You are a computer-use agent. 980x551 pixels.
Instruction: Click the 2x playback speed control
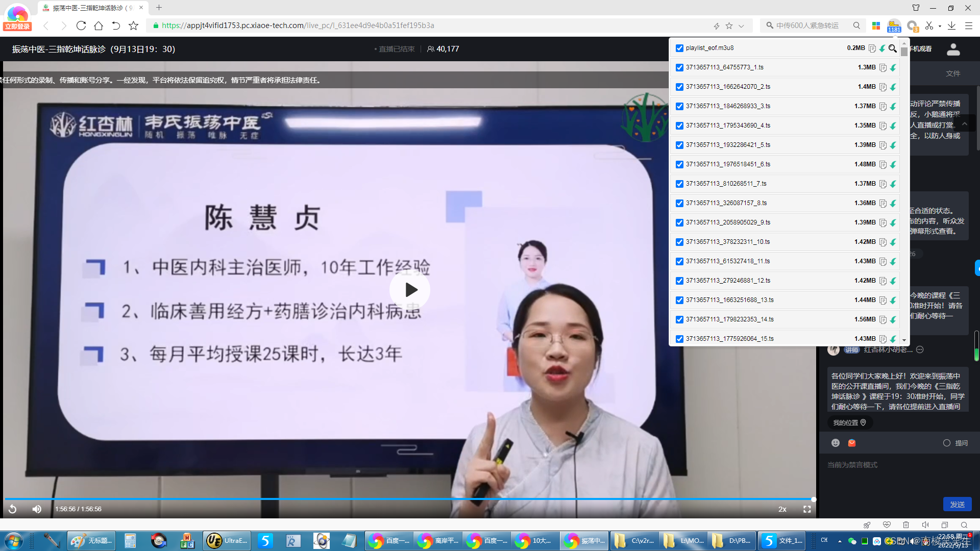pos(782,509)
